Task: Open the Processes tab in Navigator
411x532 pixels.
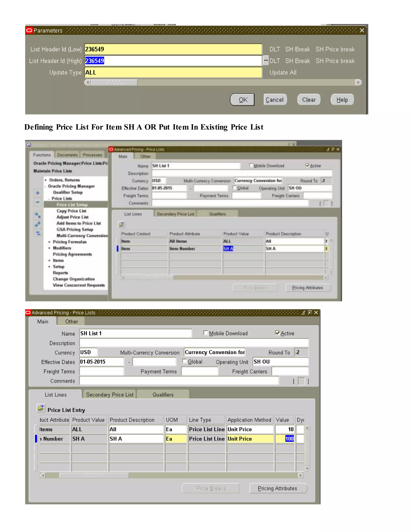Action: 92,155
